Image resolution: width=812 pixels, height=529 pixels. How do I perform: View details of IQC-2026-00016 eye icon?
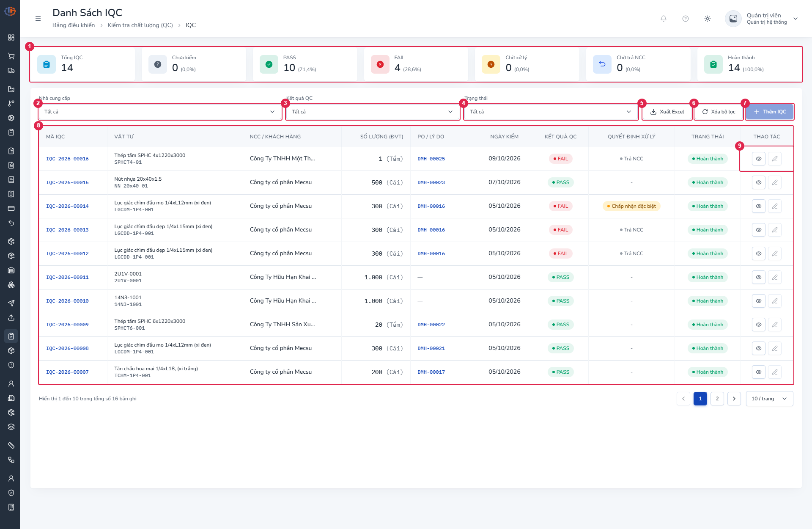pyautogui.click(x=759, y=159)
